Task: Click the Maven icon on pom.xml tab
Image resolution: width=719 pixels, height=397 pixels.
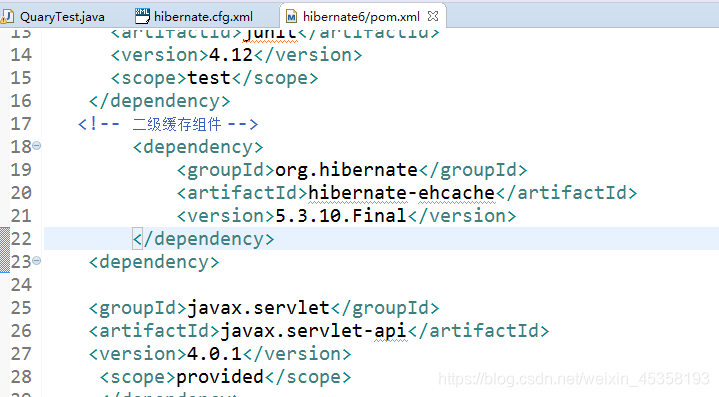Action: click(x=291, y=17)
